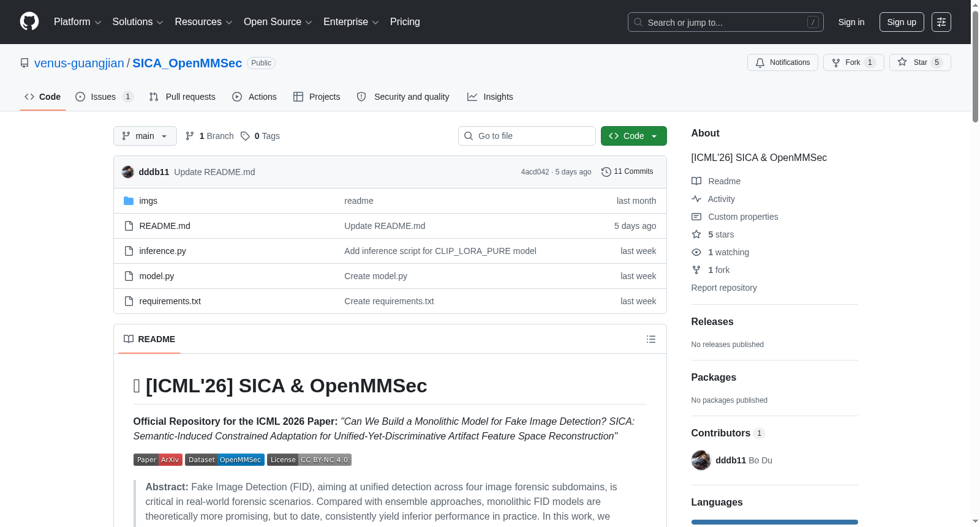This screenshot has width=980, height=527.
Task: Open the main branch selector dropdown
Action: (145, 136)
